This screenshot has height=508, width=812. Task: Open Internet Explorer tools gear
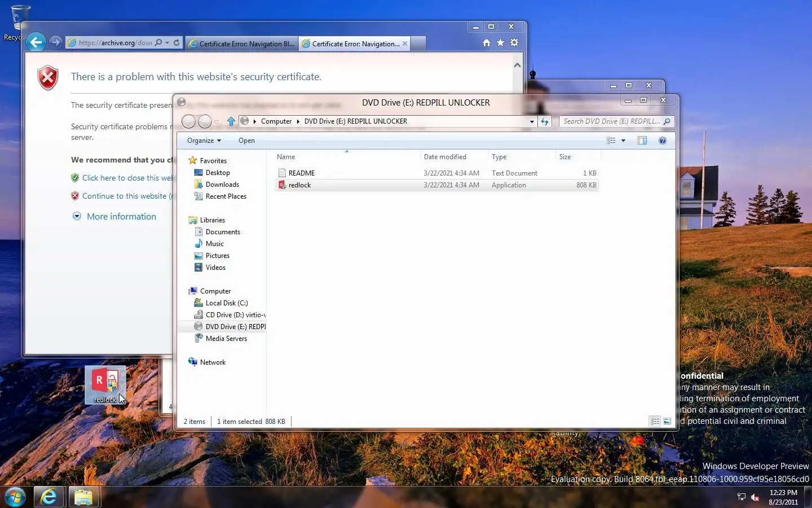click(514, 43)
